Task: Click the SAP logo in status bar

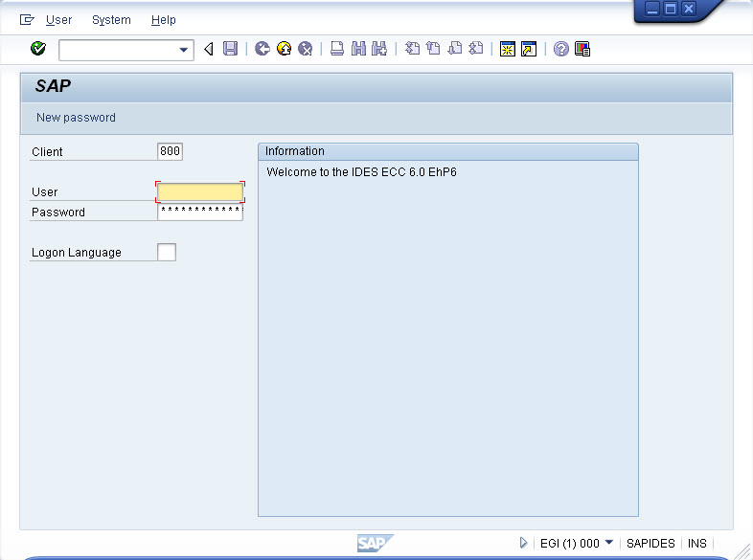Action: coord(375,543)
